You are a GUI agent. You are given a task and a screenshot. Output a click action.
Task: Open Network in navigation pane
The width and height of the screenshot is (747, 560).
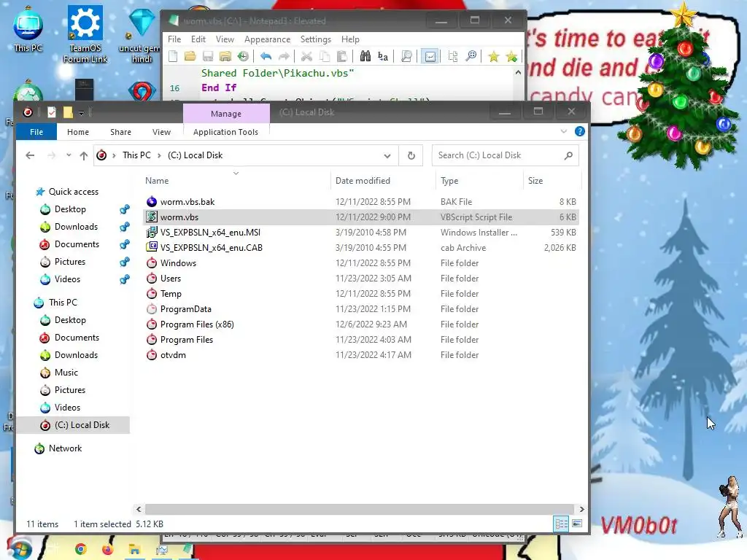[x=65, y=448]
